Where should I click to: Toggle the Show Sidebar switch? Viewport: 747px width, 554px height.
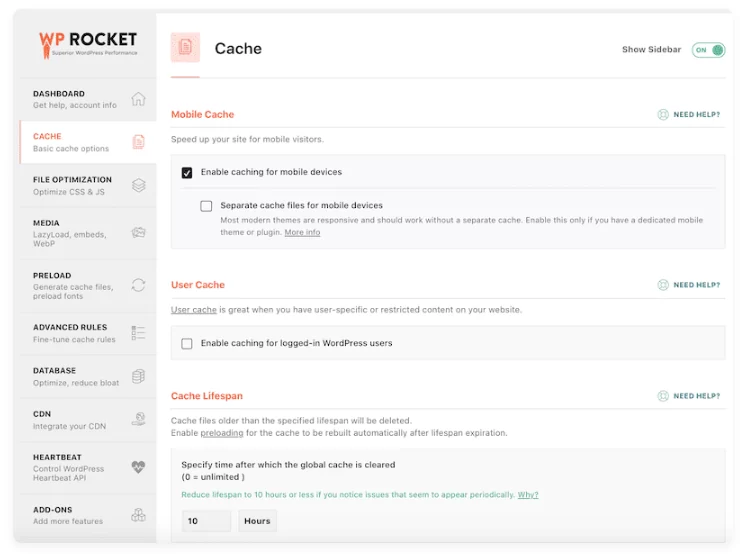pos(708,50)
